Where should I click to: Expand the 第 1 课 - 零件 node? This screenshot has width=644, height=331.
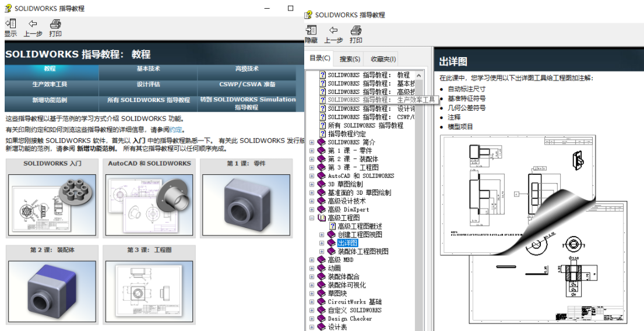[x=312, y=151]
